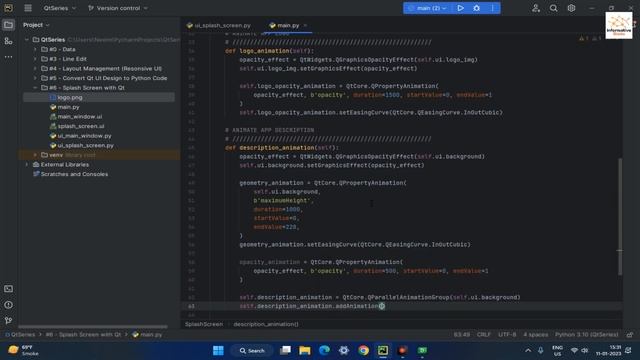Open File Explorer from taskbar
This screenshot has width=640, height=360.
[x=304, y=350]
